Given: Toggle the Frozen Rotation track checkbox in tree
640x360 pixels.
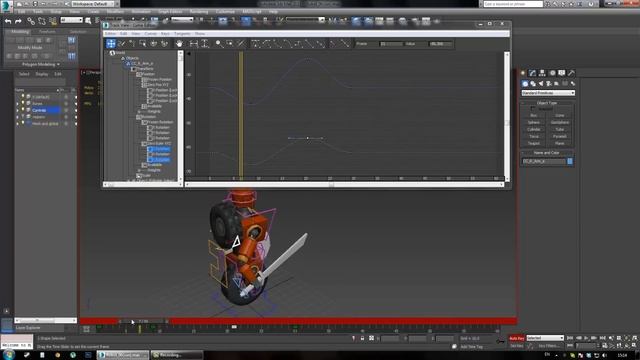Looking at the screenshot, I should coord(144,122).
